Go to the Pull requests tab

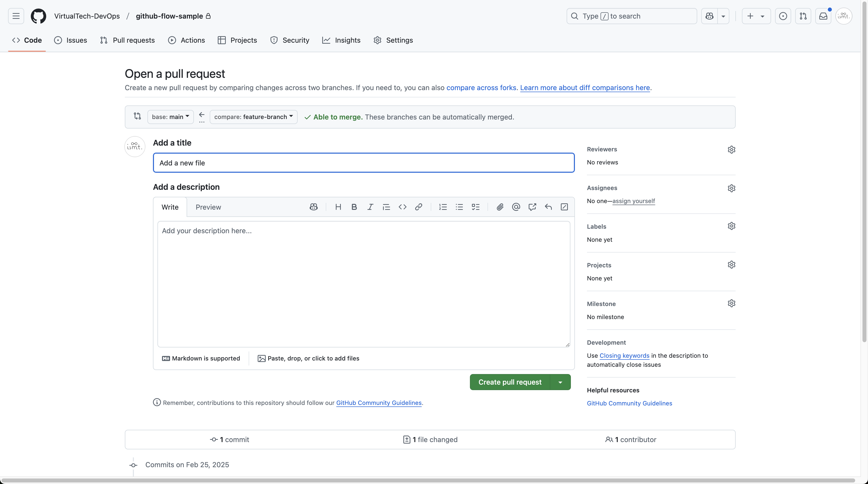[x=127, y=40]
